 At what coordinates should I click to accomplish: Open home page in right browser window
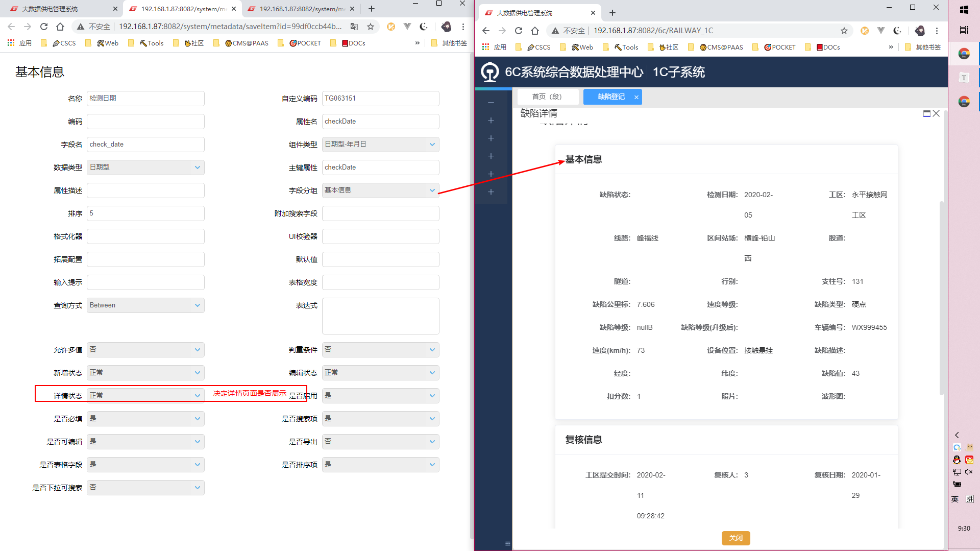[x=535, y=31]
